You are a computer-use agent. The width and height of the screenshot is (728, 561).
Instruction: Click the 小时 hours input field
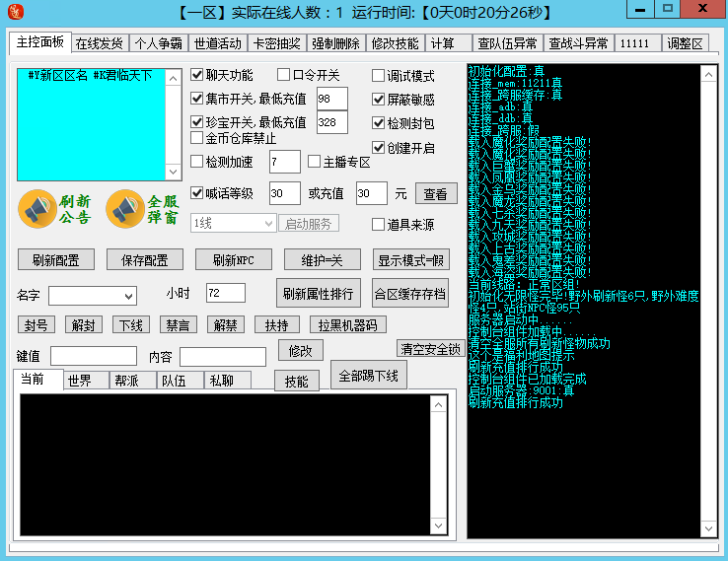click(x=225, y=293)
